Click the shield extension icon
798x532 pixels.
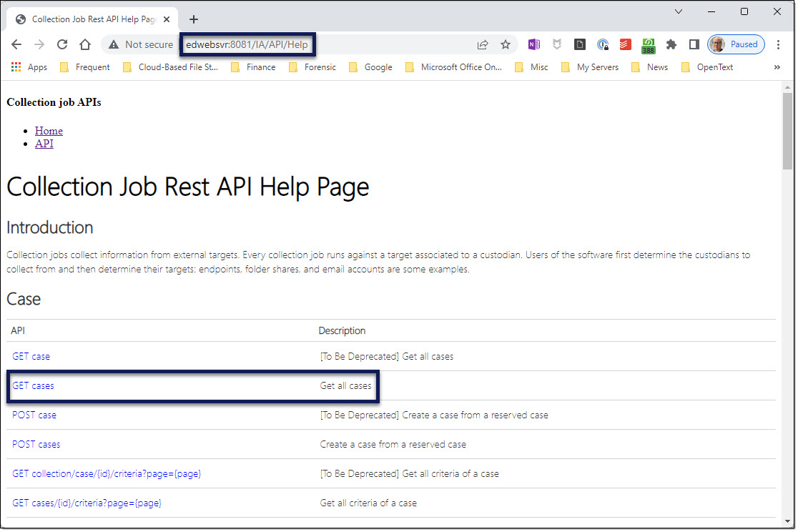557,45
